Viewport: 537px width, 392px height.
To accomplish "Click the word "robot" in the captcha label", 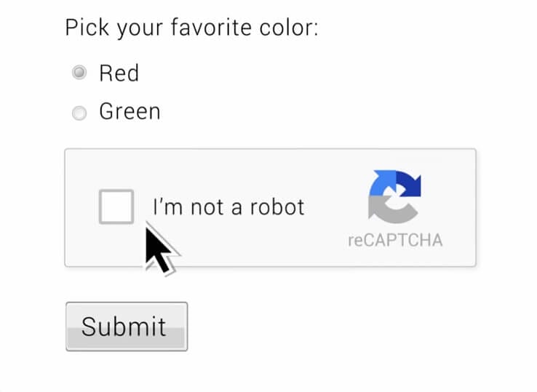I will (x=277, y=207).
